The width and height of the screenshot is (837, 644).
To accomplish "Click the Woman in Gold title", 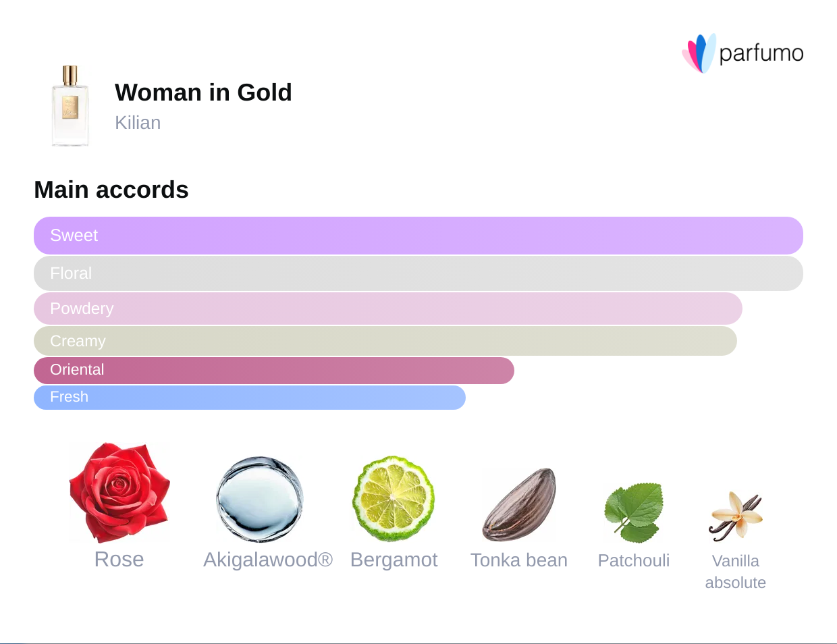I will (203, 92).
